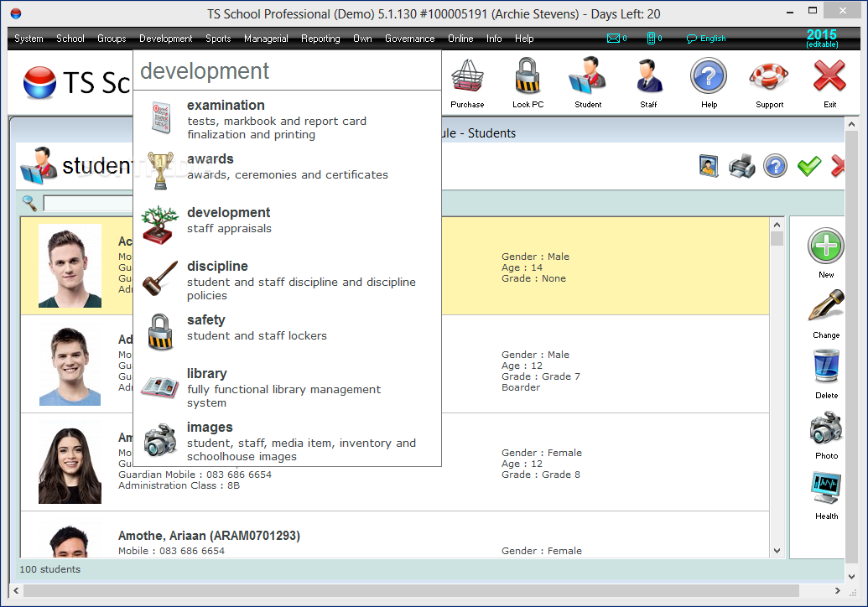Open the Groups menu

pyautogui.click(x=112, y=39)
